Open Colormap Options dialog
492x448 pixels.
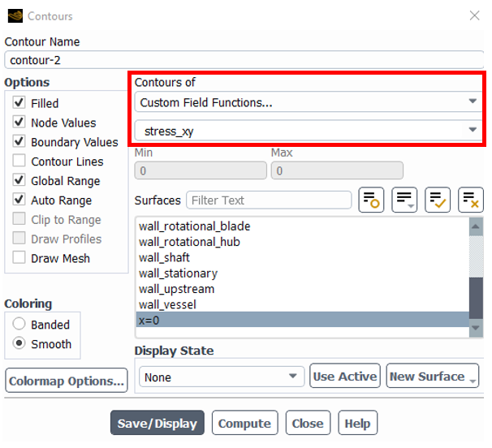click(67, 381)
